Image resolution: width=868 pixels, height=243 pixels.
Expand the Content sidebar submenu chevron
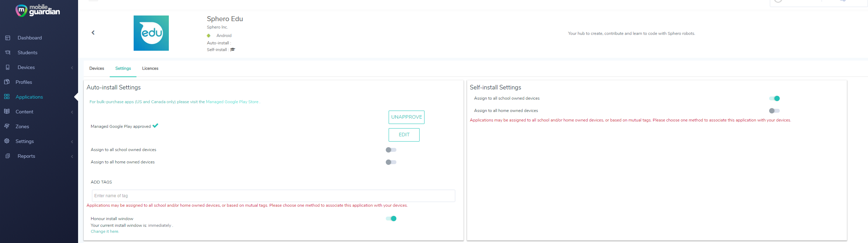pyautogui.click(x=72, y=112)
